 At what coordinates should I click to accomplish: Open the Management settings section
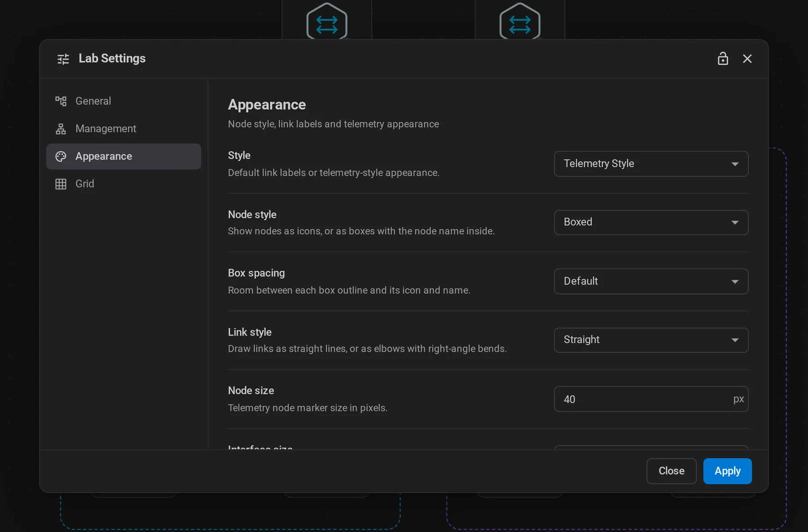(123, 129)
